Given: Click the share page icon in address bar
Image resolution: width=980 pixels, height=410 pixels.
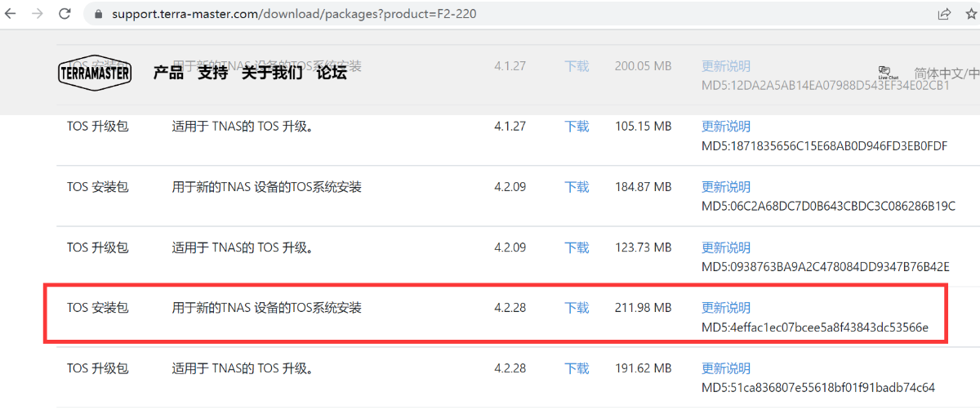Looking at the screenshot, I should tap(945, 14).
